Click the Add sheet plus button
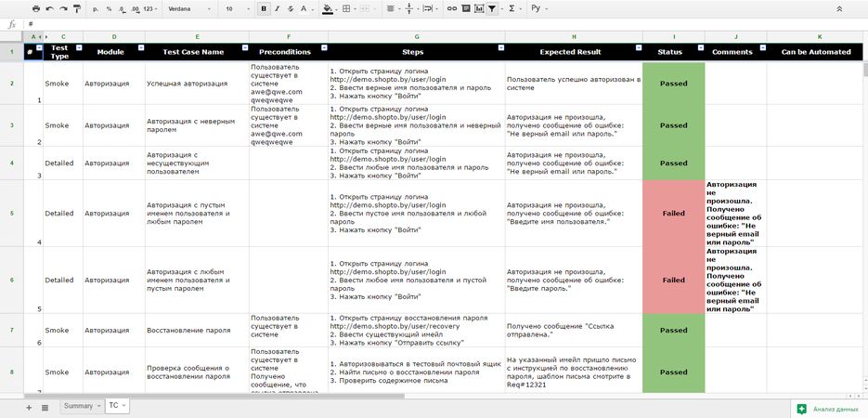The width and height of the screenshot is (868, 418). [29, 407]
